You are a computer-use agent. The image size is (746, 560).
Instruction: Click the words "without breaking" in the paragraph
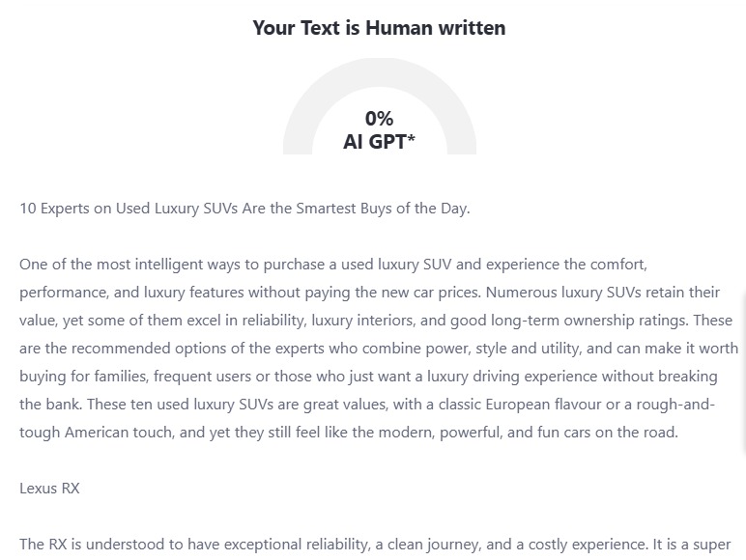[683, 376]
